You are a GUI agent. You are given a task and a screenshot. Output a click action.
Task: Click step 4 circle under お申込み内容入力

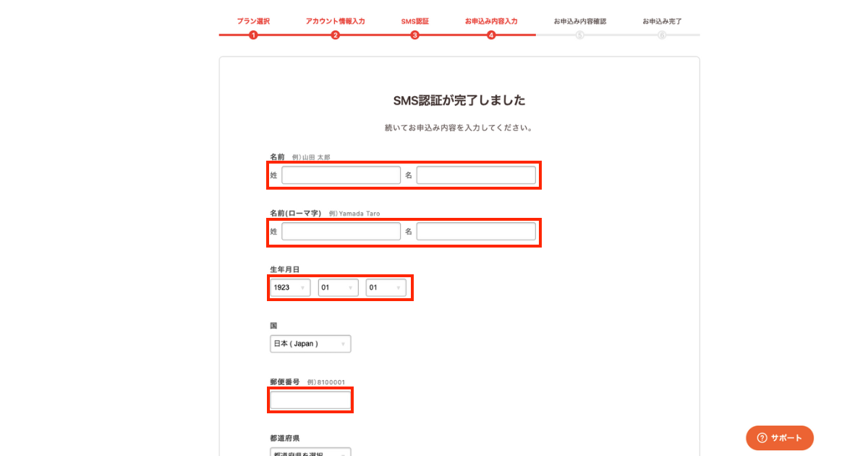[x=491, y=35]
